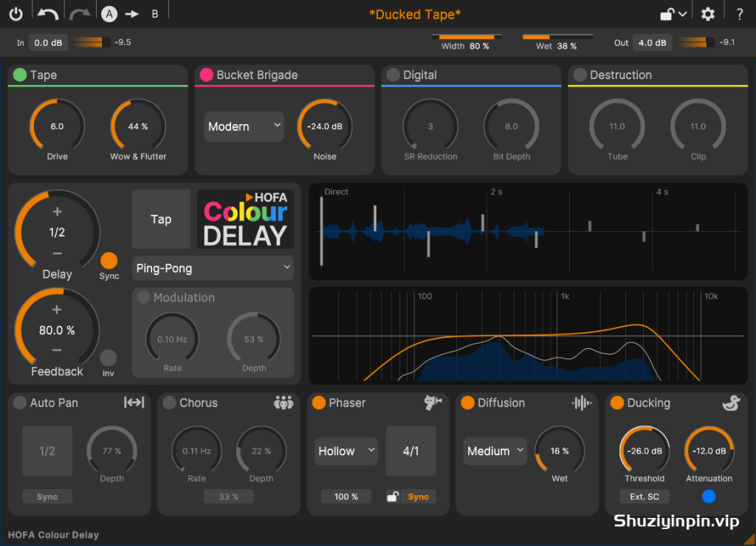Click the blue ducking indicator dot

[708, 496]
